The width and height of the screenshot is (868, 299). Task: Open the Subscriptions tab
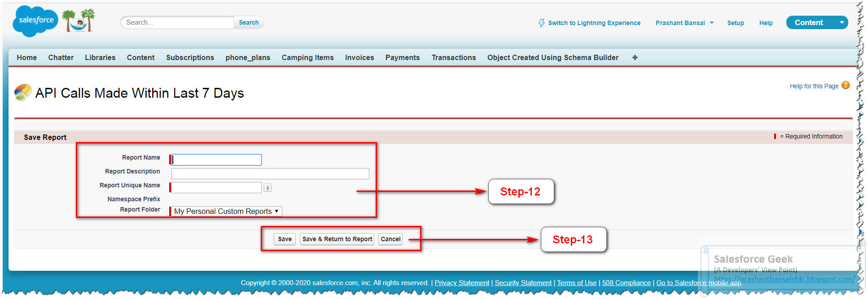pyautogui.click(x=190, y=57)
